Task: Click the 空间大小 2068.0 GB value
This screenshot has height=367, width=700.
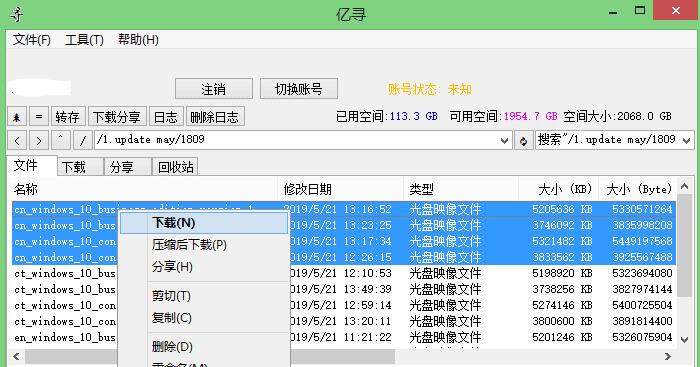Action: click(x=644, y=117)
